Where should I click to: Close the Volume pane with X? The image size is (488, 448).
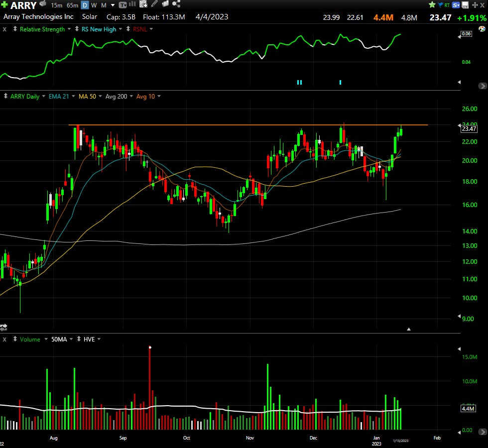coord(4,339)
